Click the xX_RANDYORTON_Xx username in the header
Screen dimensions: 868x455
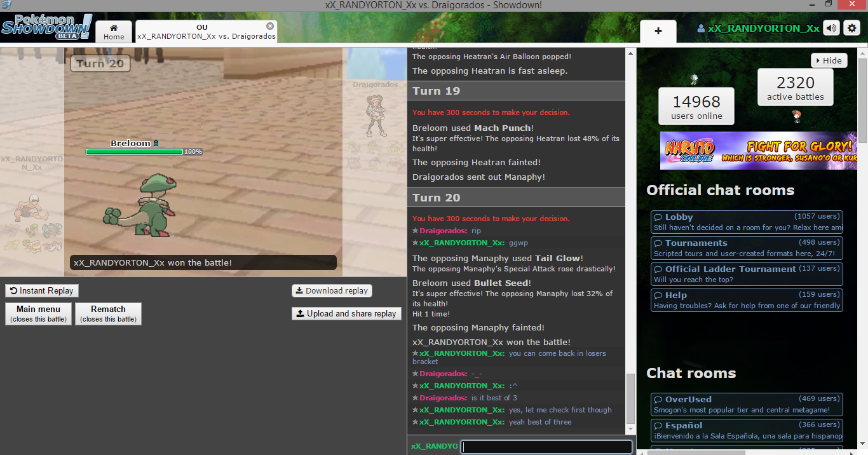758,29
